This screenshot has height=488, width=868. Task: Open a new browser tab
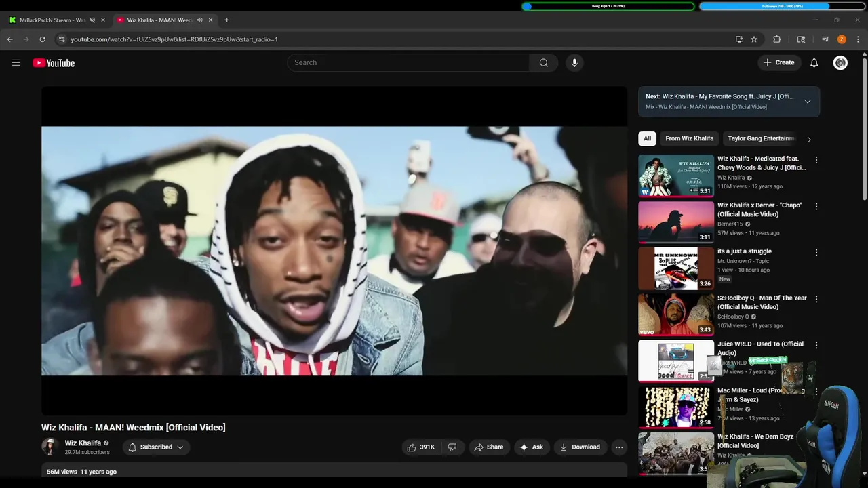click(226, 20)
